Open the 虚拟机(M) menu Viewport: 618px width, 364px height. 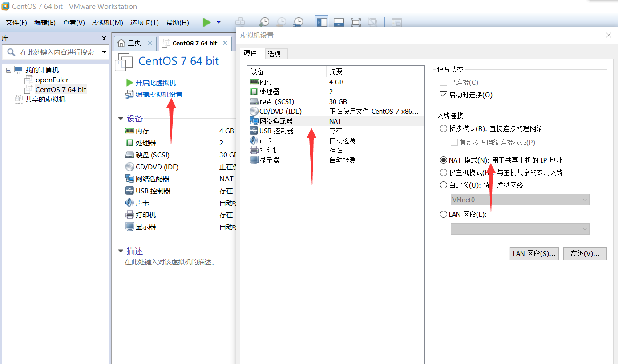107,23
